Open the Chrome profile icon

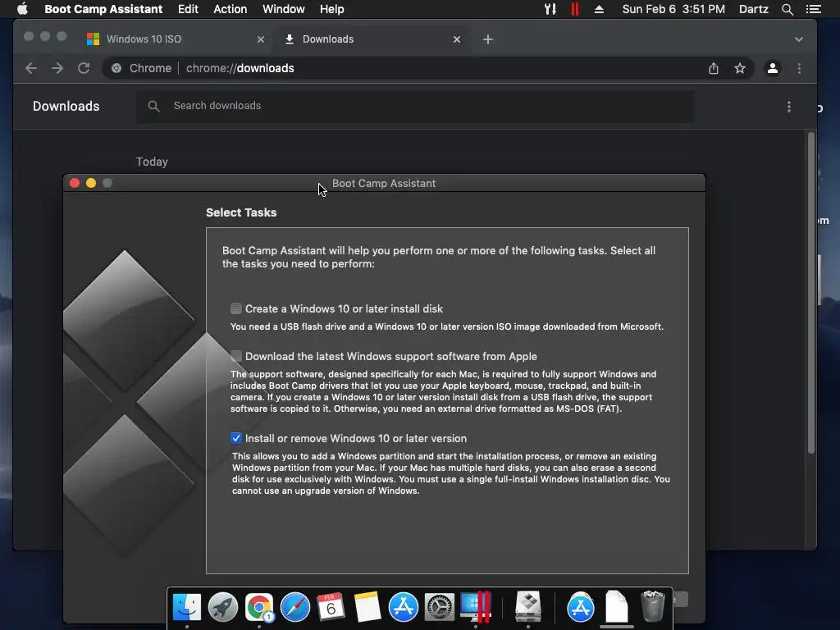point(773,68)
